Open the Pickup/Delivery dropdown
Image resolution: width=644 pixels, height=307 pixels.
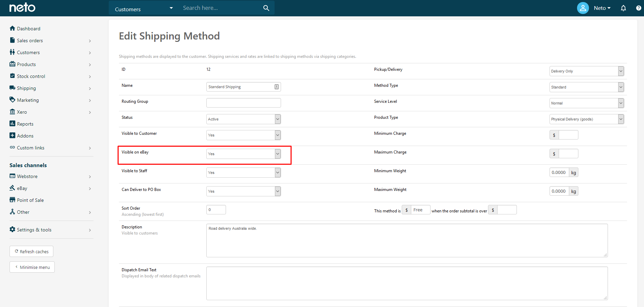click(587, 71)
